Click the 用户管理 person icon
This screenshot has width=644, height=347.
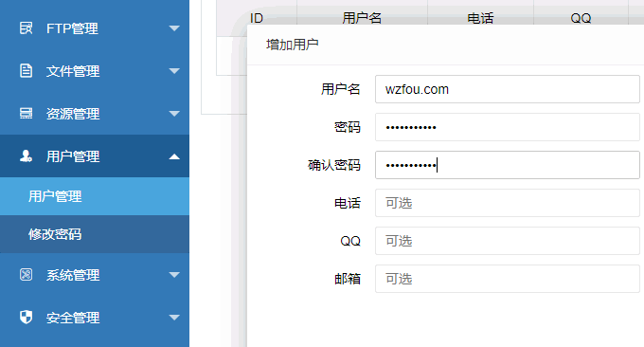tap(26, 155)
